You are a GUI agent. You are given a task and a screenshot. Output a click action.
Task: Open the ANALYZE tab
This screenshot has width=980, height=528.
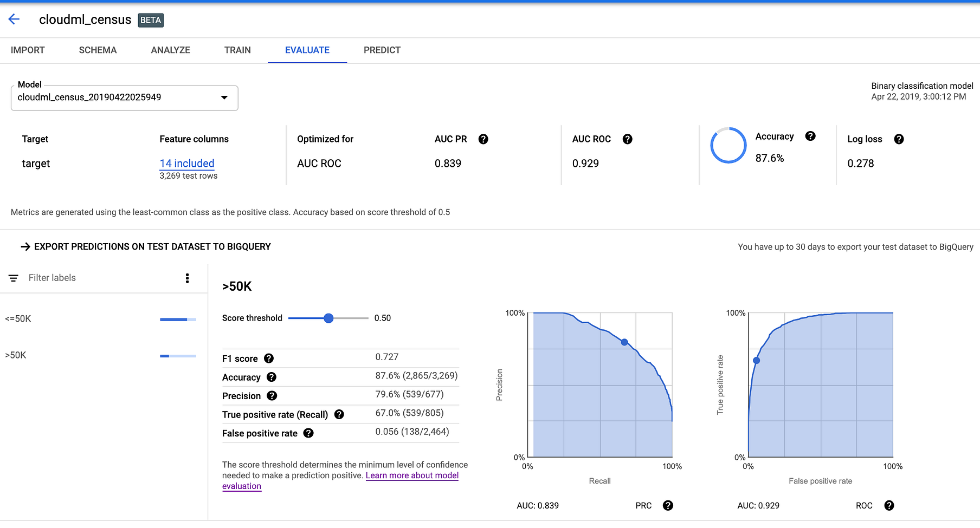(170, 50)
